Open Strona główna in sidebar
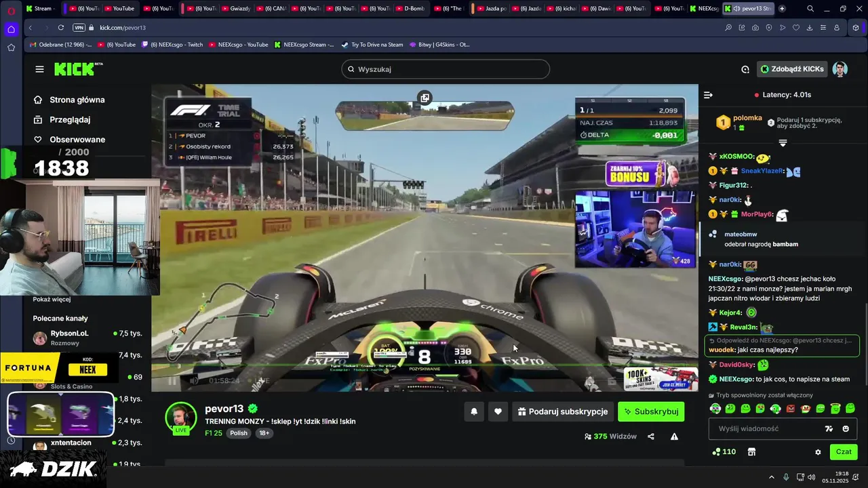Image resolution: width=868 pixels, height=488 pixels. (69, 100)
